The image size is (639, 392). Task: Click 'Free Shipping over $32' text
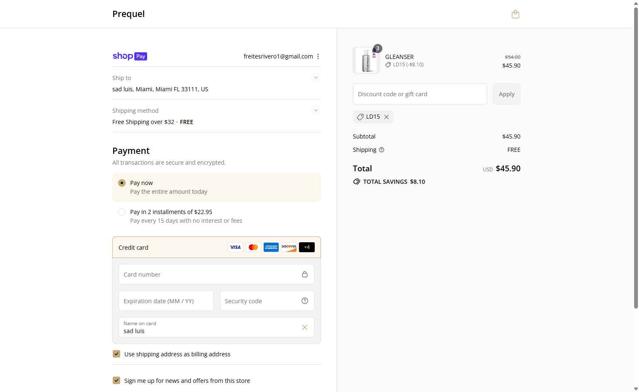(143, 122)
